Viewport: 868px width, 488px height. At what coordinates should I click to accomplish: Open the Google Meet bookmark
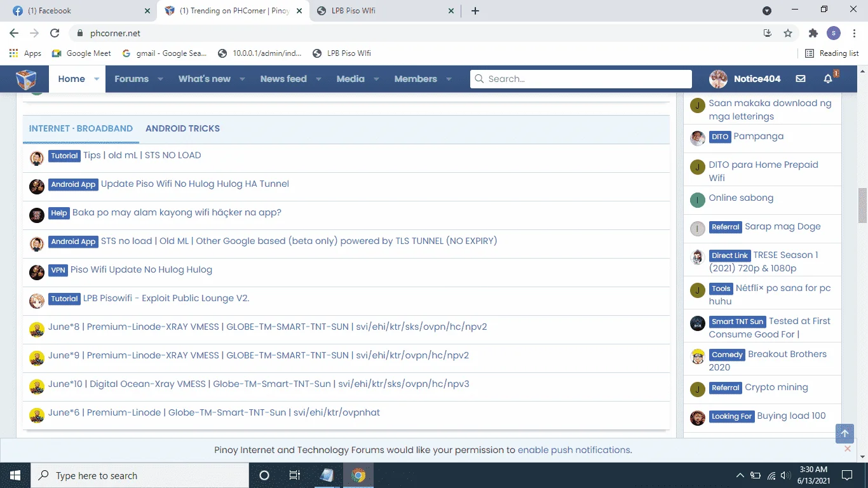tap(81, 53)
